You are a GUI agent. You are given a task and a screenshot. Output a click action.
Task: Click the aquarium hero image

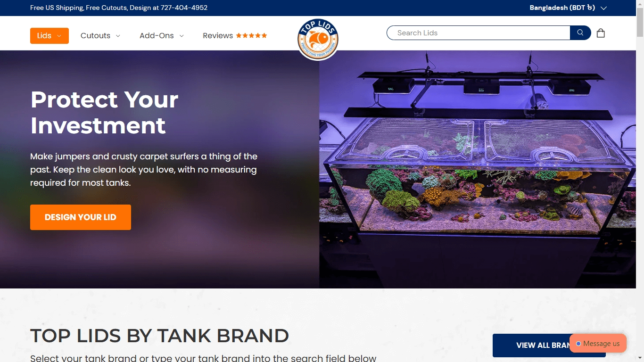click(478, 169)
